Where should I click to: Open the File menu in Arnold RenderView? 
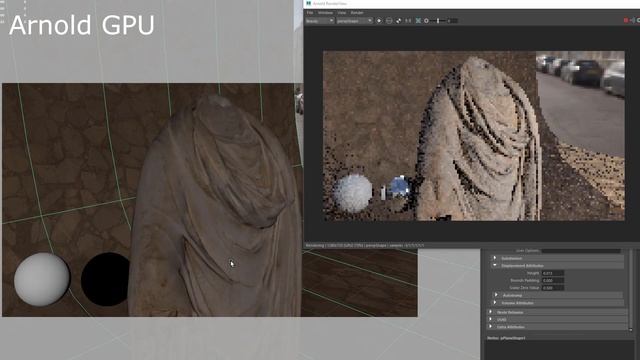pyautogui.click(x=310, y=13)
